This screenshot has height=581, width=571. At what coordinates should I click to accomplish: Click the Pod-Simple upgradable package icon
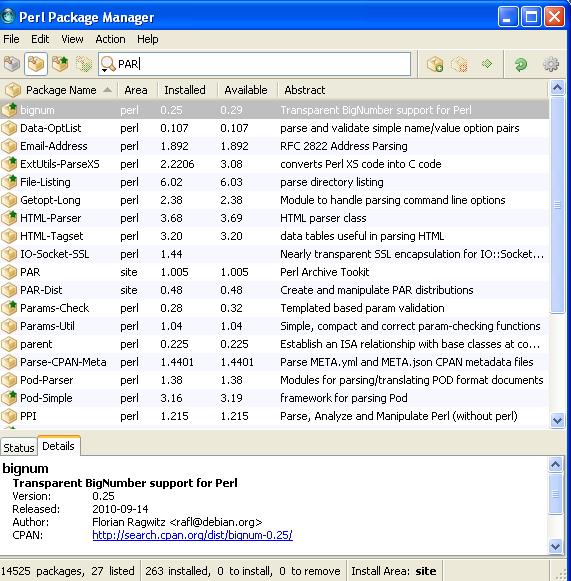coord(9,398)
